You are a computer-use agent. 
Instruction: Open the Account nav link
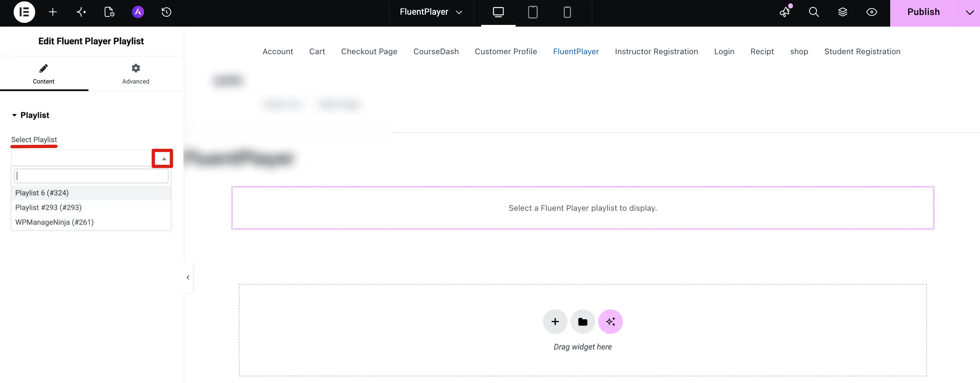click(278, 51)
